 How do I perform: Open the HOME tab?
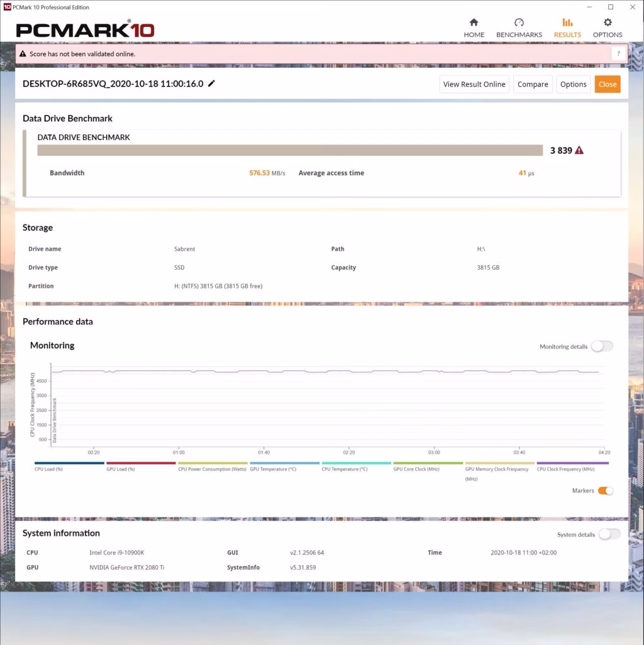[474, 28]
